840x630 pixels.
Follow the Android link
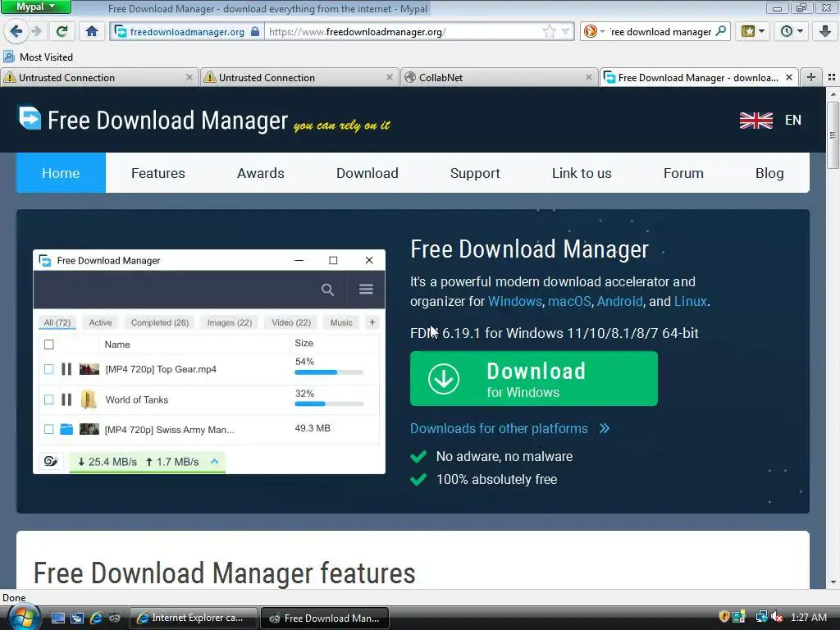(x=619, y=301)
